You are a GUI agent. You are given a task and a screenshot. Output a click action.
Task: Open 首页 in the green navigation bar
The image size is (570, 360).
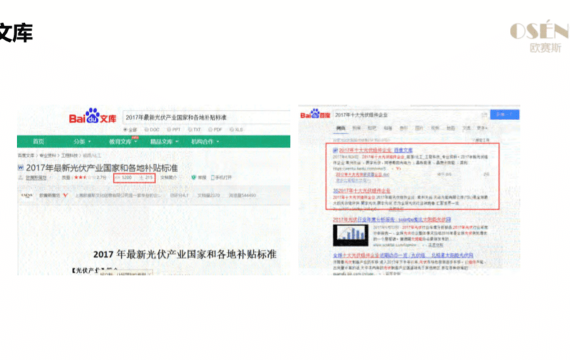38,141
